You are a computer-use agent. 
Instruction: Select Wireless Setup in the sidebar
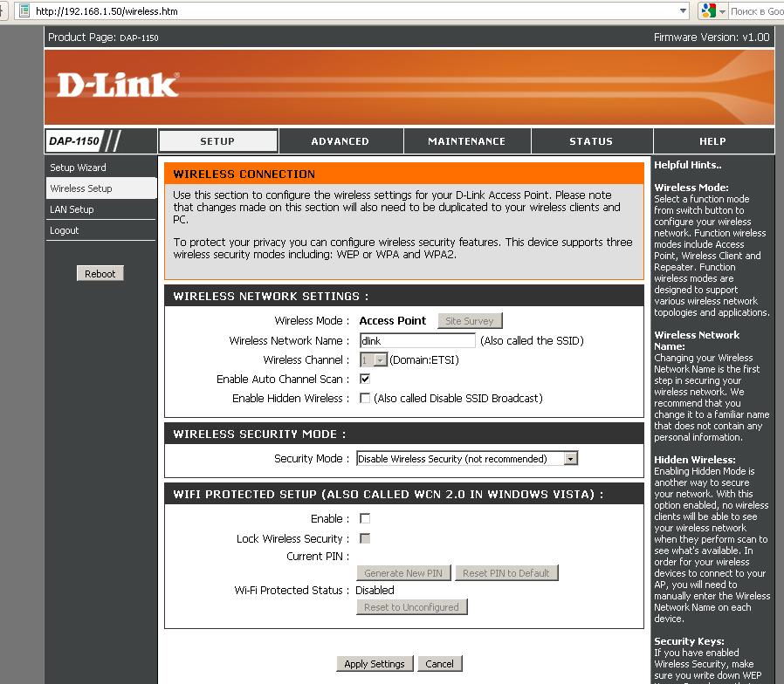tap(100, 188)
